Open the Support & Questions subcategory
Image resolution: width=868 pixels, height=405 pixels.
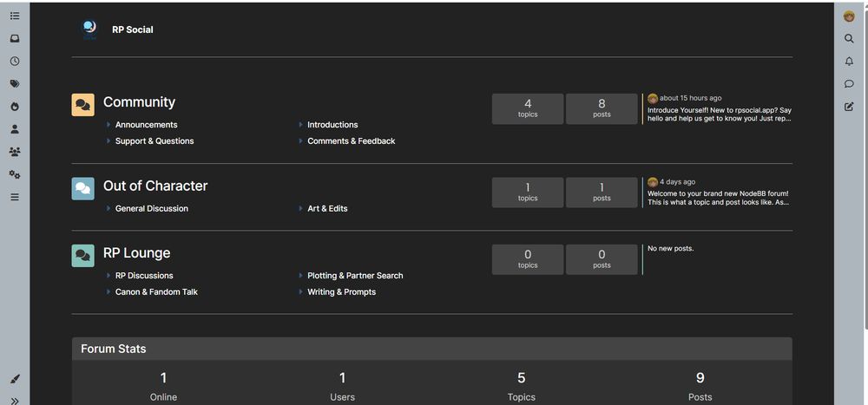155,141
